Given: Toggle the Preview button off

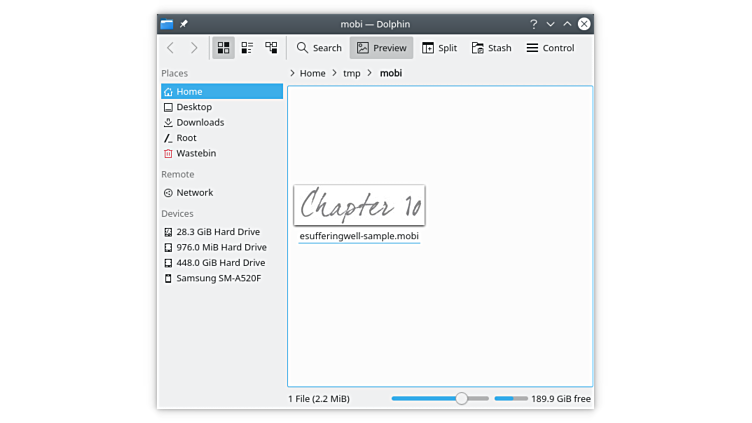Looking at the screenshot, I should pos(382,48).
